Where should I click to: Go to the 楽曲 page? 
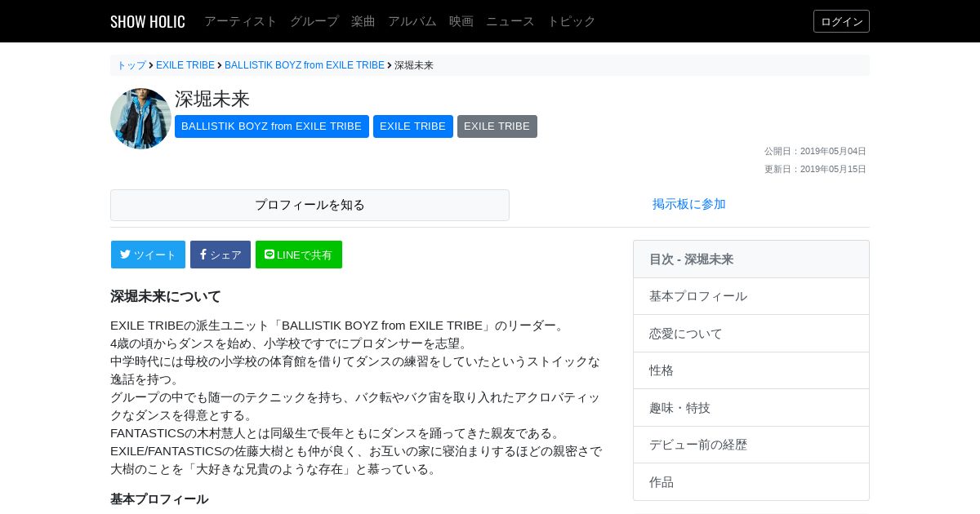click(363, 21)
